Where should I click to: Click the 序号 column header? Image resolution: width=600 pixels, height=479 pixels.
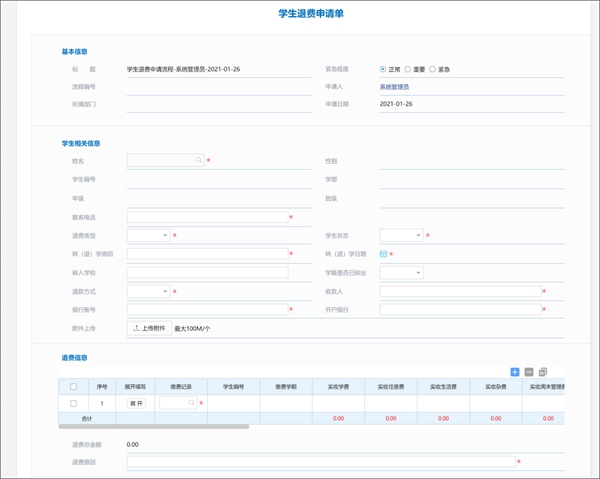click(102, 387)
